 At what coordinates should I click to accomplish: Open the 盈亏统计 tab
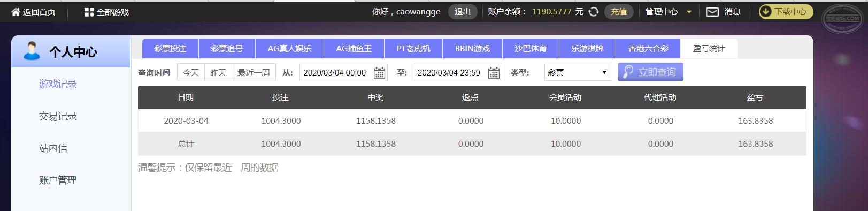pos(709,49)
